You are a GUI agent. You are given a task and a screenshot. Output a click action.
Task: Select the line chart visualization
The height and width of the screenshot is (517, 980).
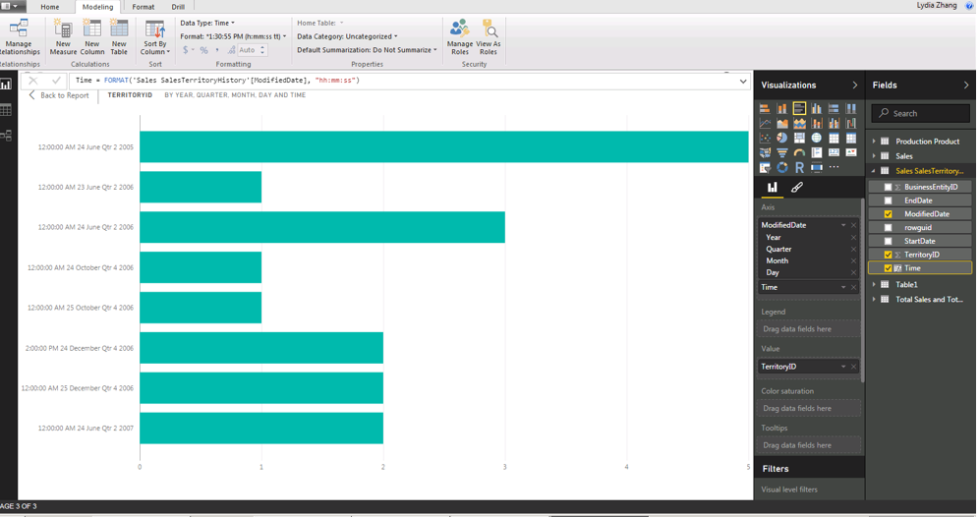(765, 123)
